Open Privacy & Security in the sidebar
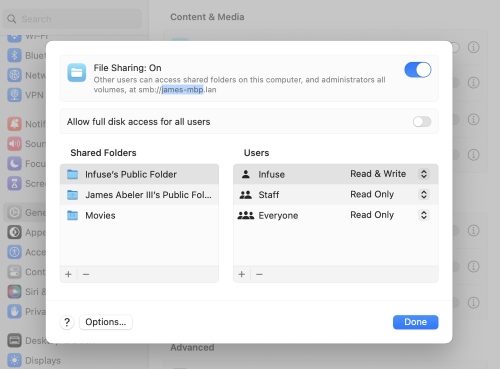 (27, 312)
